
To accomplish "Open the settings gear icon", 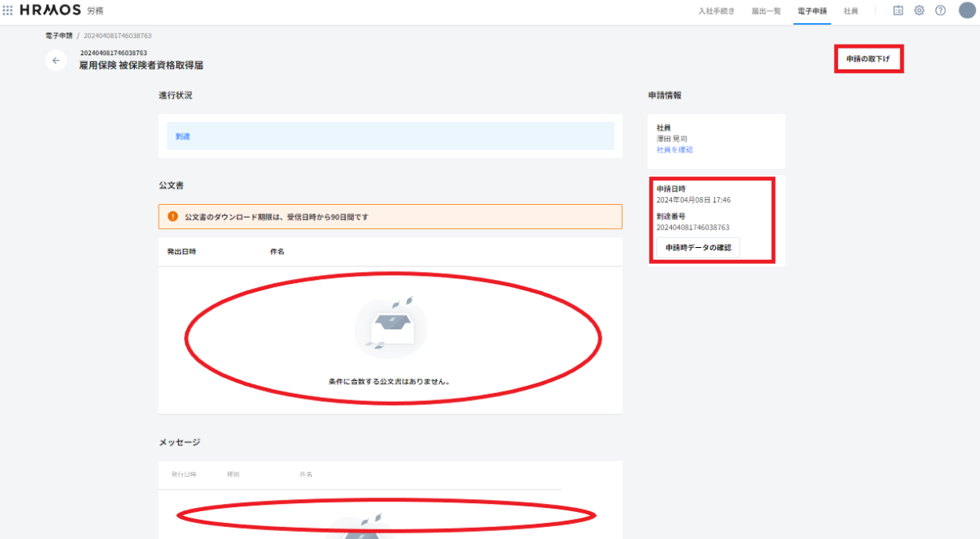I will (x=919, y=10).
